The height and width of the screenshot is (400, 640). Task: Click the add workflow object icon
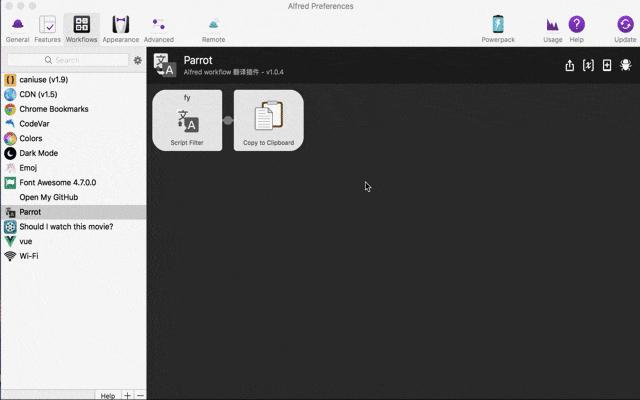607,65
